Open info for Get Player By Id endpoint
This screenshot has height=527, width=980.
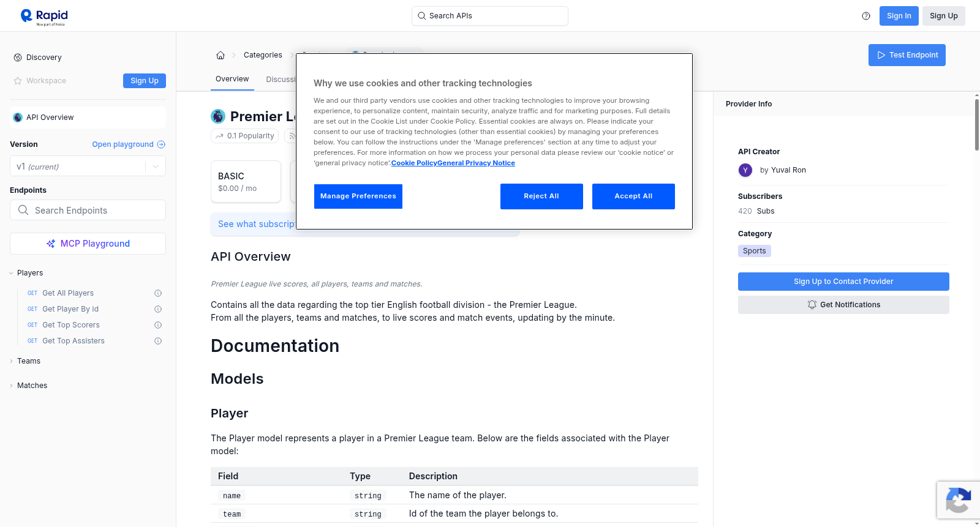[x=158, y=309]
